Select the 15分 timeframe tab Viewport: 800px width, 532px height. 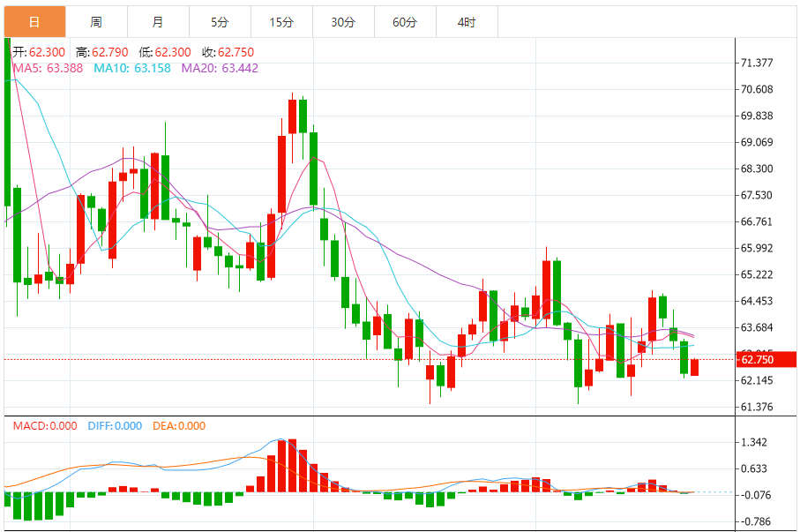click(281, 22)
